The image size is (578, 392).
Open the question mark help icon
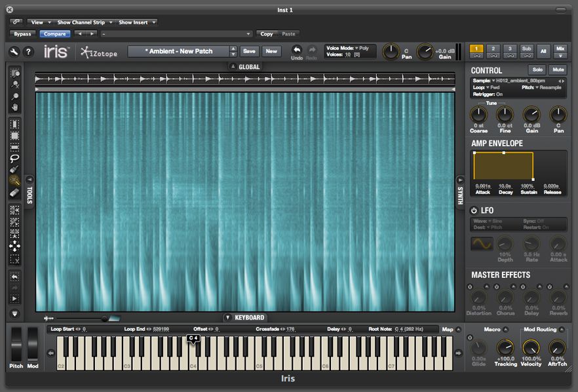(28, 52)
